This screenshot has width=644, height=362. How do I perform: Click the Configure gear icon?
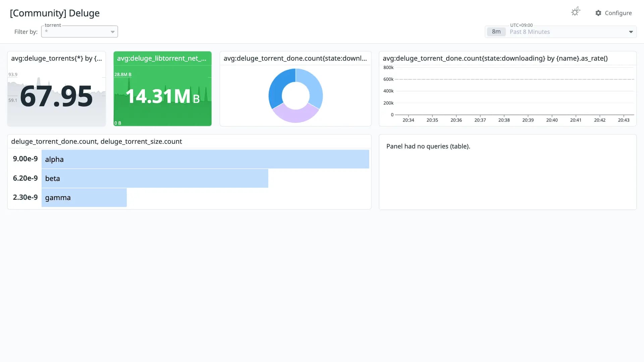[598, 13]
